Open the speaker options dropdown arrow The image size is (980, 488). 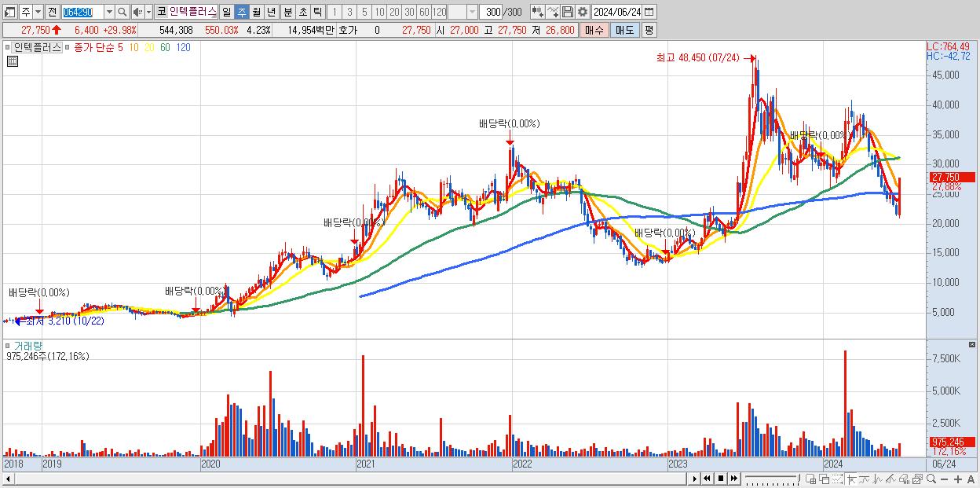148,12
